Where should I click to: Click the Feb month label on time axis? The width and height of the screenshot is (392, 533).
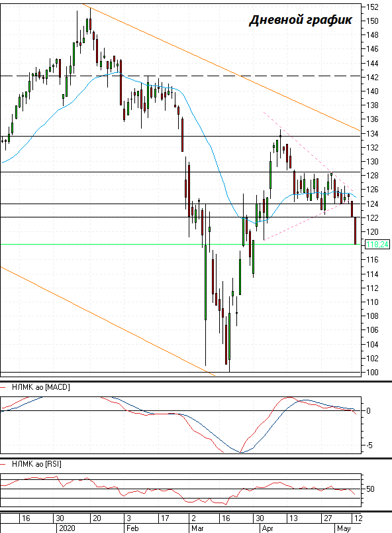click(132, 528)
